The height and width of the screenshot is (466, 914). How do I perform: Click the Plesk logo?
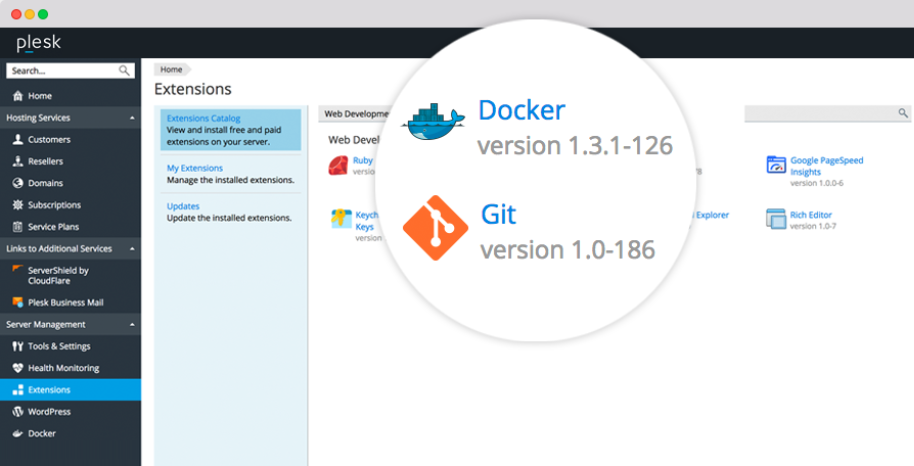point(38,43)
